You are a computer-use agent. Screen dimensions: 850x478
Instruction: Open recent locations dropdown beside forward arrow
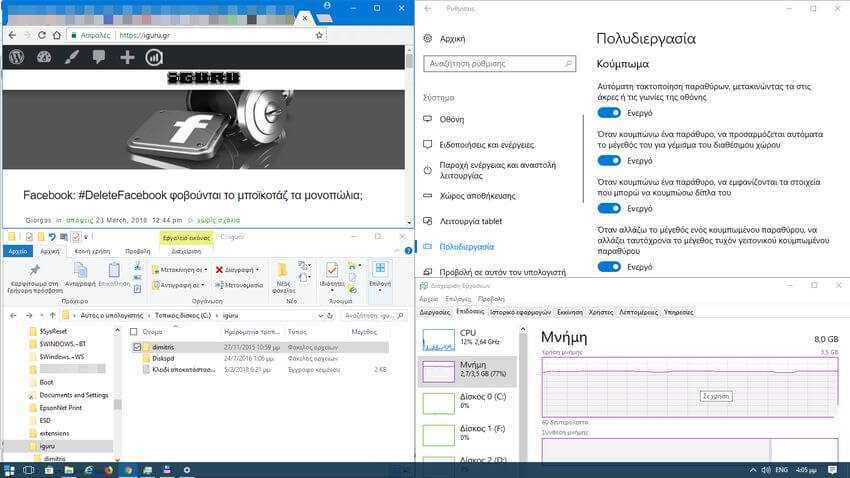pyautogui.click(x=41, y=315)
